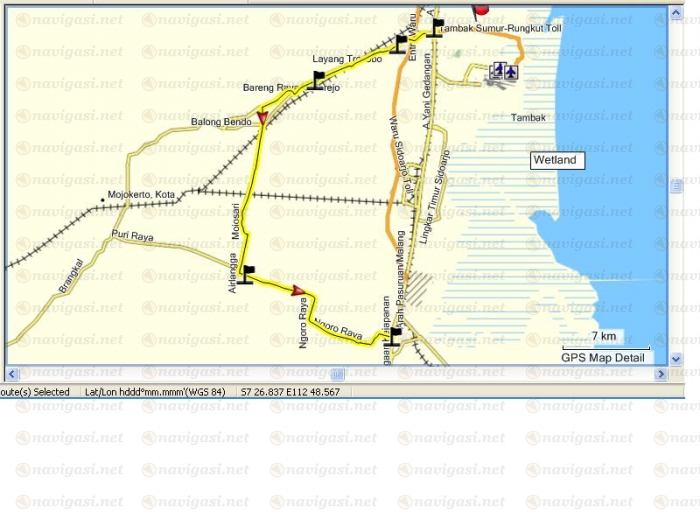Click the red triangle near Balong Bendo
Viewport: 700px width, 525px height.
262,119
